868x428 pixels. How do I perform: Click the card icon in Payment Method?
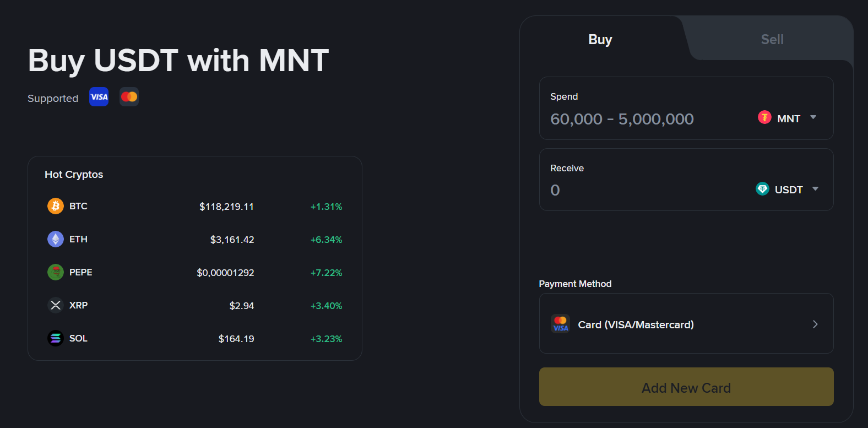(561, 324)
